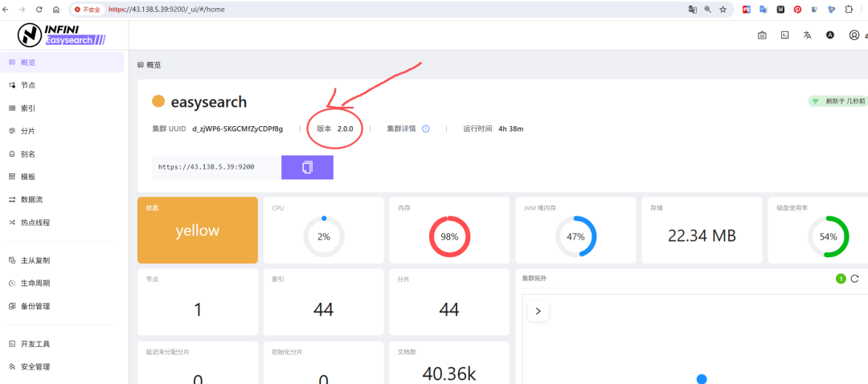Open the browser extensions puzzle icon
The image size is (868, 384).
point(849,10)
